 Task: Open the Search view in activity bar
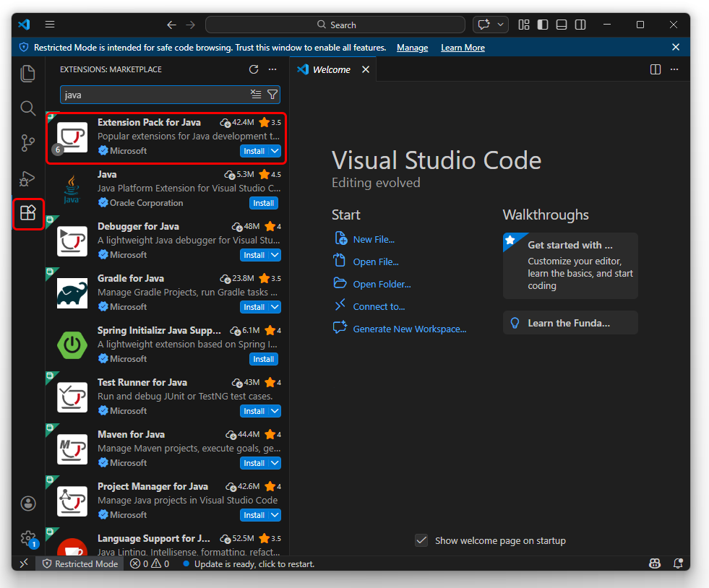click(x=27, y=108)
